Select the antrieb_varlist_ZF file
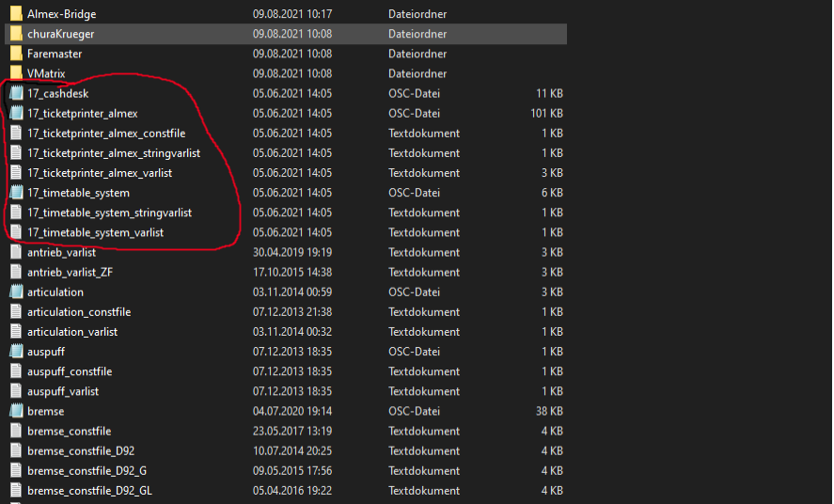This screenshot has width=834, height=504. (71, 272)
